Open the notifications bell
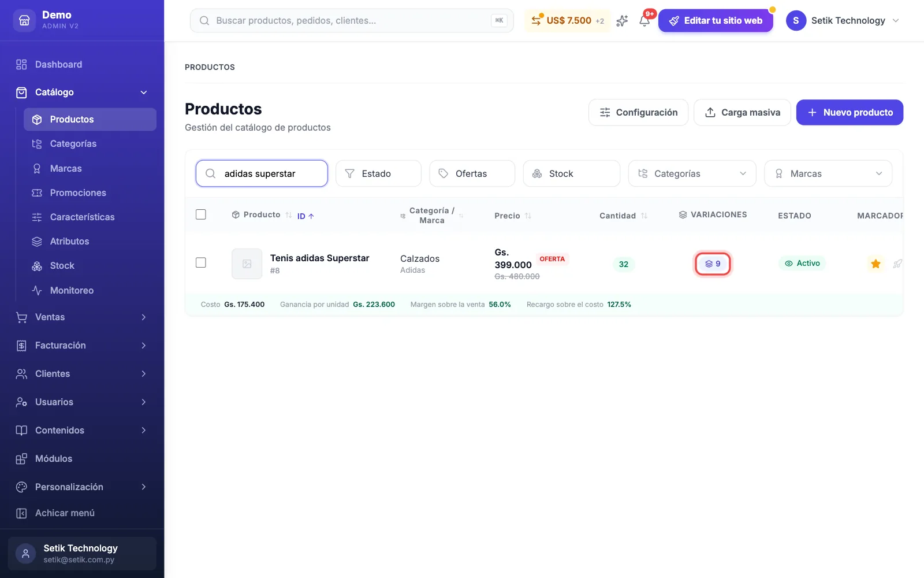The width and height of the screenshot is (924, 578). [644, 21]
